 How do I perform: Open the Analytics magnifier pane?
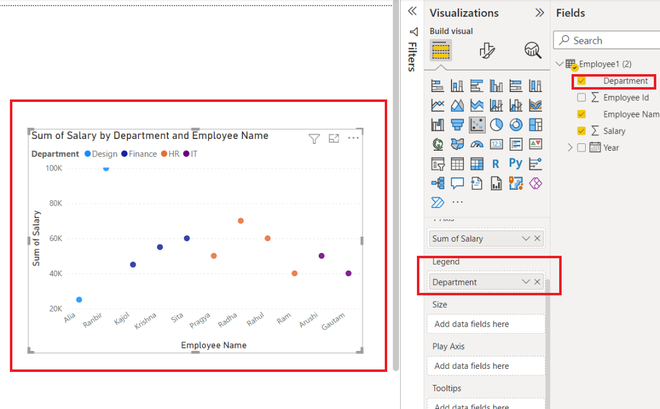coord(532,50)
